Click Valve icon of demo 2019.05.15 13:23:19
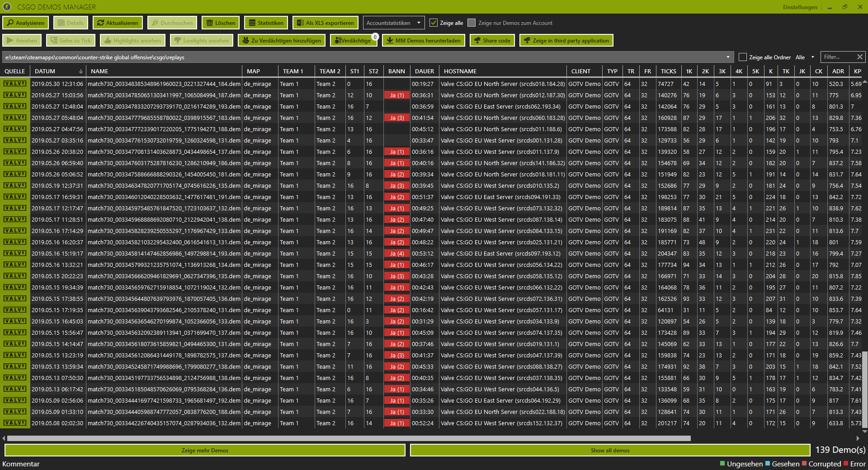 15,355
